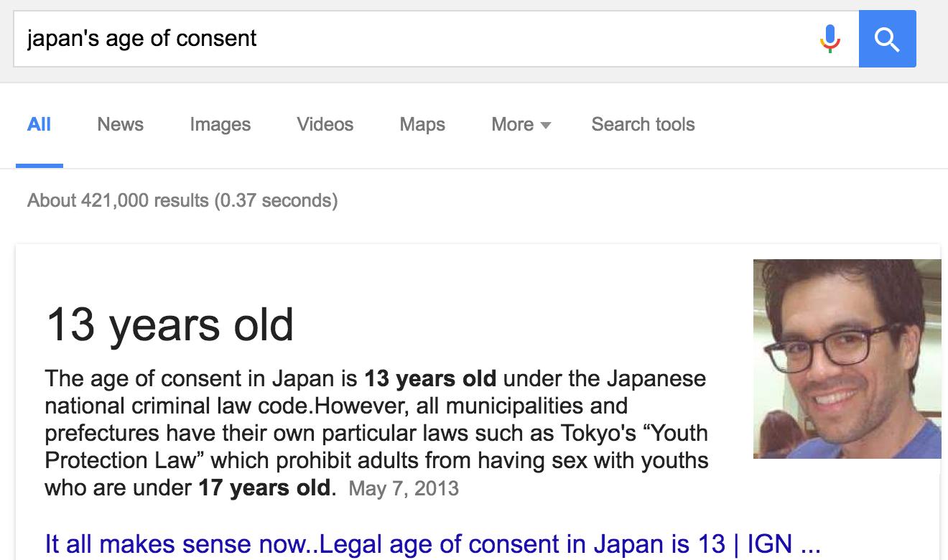Click the "national criminal law code" phrase
Image resolution: width=948 pixels, height=560 pixels.
175,406
